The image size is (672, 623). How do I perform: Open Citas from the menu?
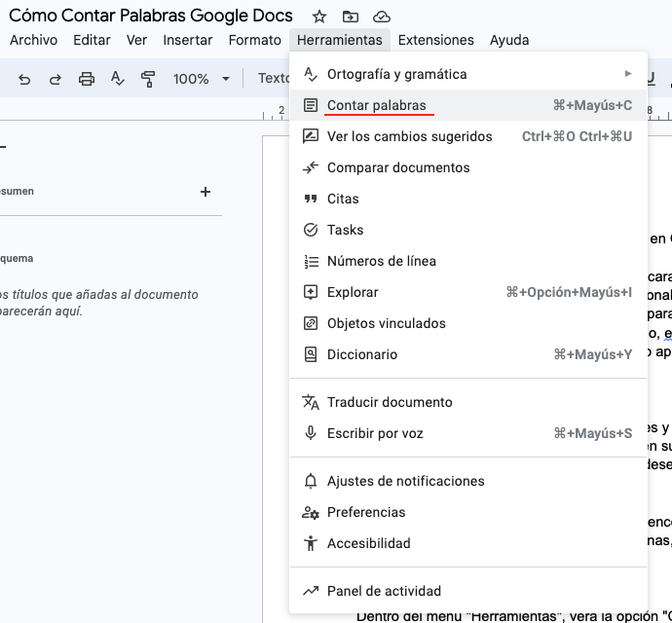click(x=468, y=199)
